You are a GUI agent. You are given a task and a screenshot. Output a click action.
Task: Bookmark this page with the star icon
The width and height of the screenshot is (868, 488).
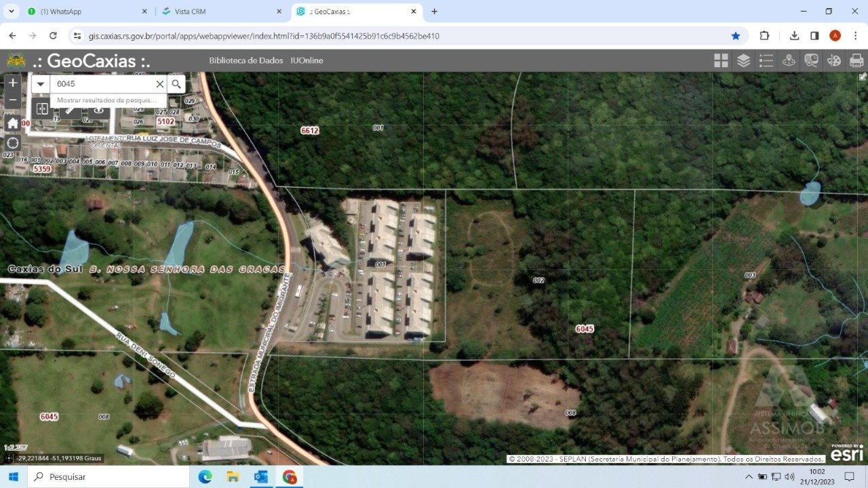736,36
